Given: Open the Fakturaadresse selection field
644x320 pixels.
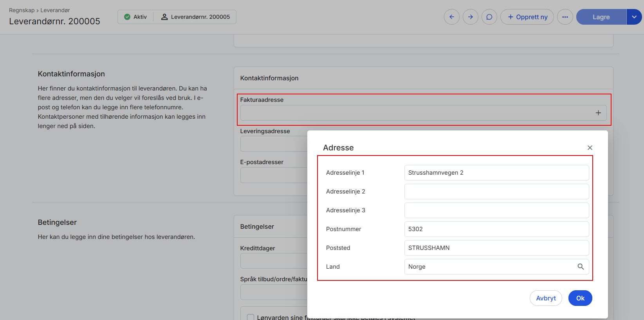Looking at the screenshot, I should click(x=423, y=113).
